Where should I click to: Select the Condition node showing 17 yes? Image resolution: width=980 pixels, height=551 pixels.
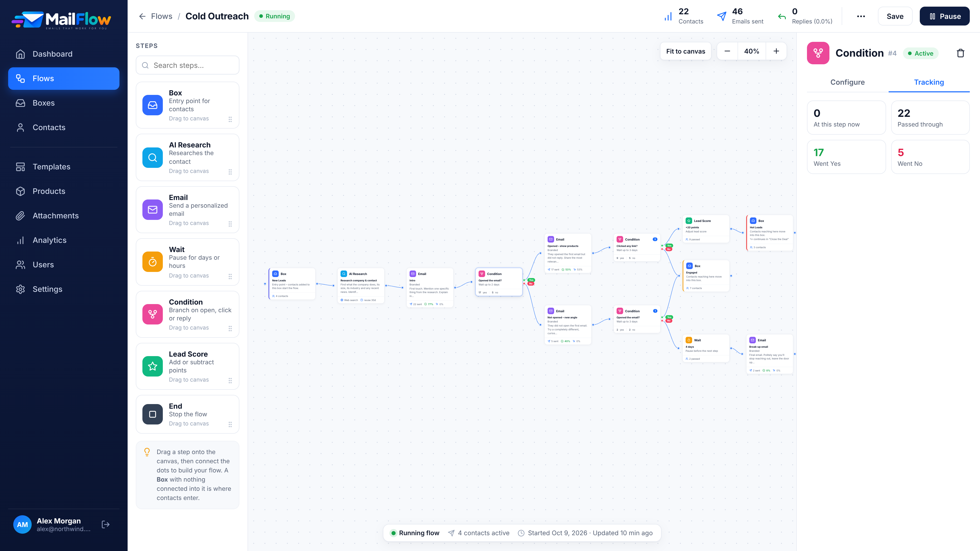point(499,282)
